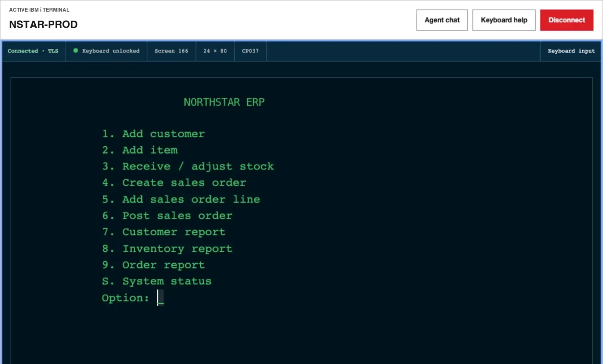Viewport: 603px width, 364px height.
Task: Select menu line 9. Order report
Action: (153, 265)
